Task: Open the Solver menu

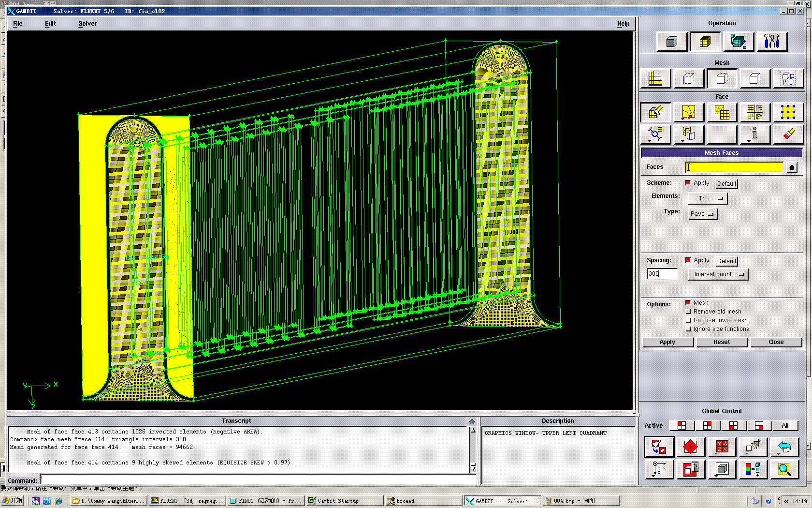Action: [87, 24]
